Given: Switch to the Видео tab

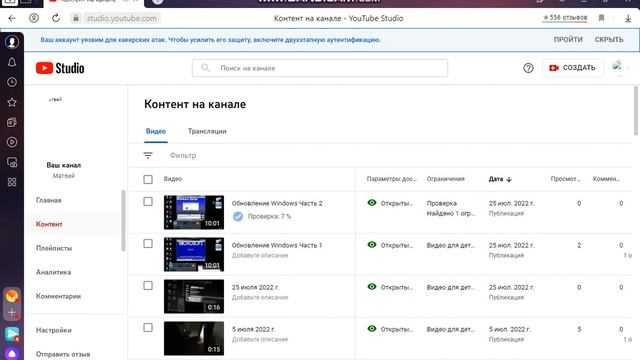Looking at the screenshot, I should [x=156, y=131].
